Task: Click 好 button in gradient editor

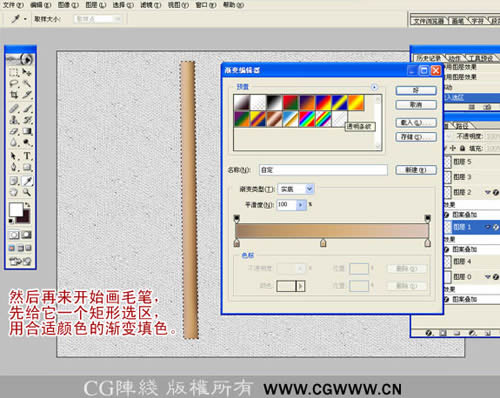Action: point(416,90)
